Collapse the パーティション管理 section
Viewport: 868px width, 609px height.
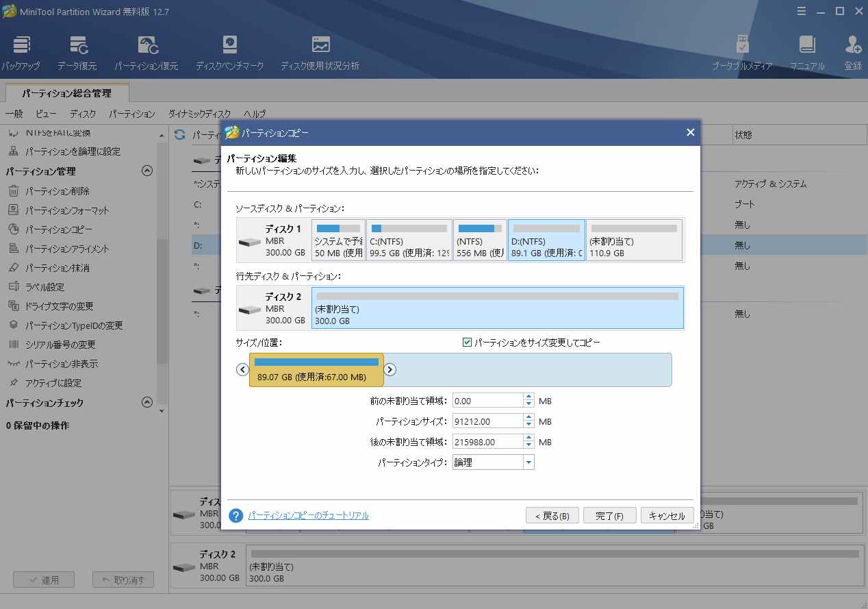tap(146, 171)
